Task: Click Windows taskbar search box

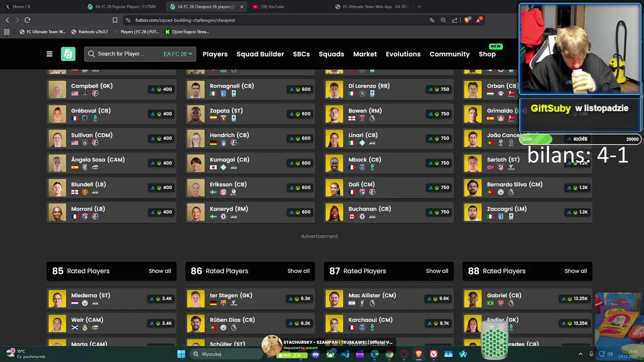Action: pyautogui.click(x=226, y=354)
